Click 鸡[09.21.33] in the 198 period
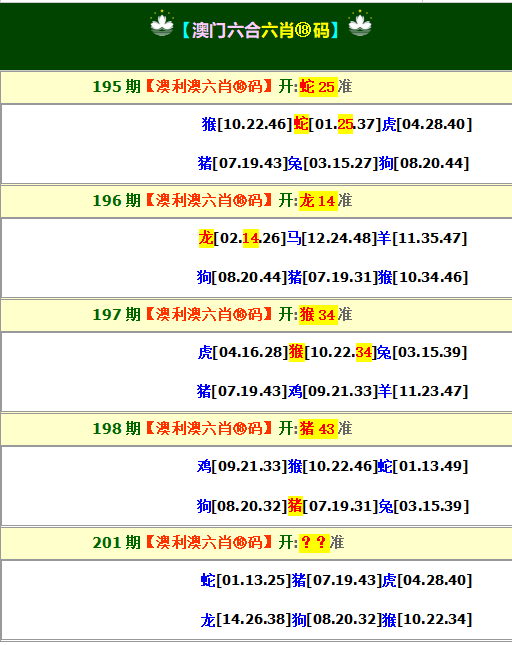This screenshot has height=645, width=512. (242, 466)
